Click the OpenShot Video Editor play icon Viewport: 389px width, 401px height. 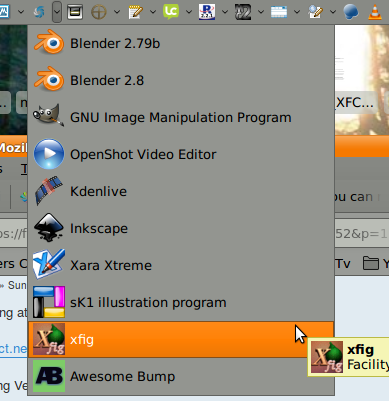click(x=49, y=154)
